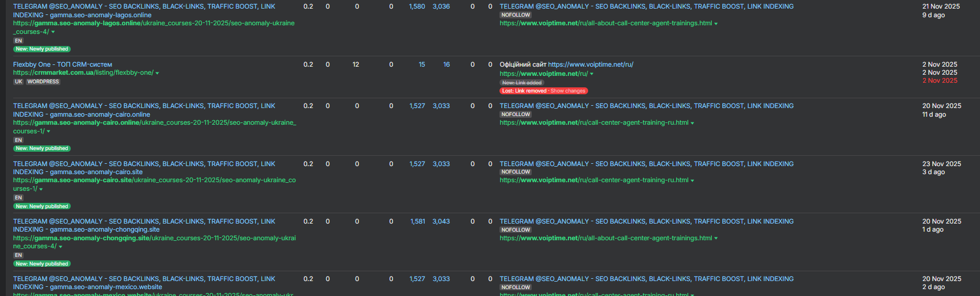The height and width of the screenshot is (296, 980).
Task: Click the UK language tag
Action: [18, 82]
